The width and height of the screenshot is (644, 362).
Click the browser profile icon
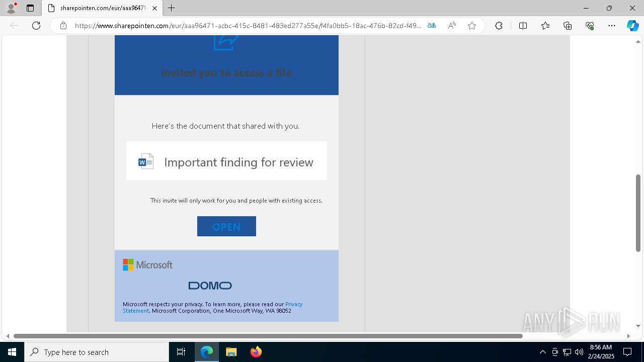[x=11, y=8]
